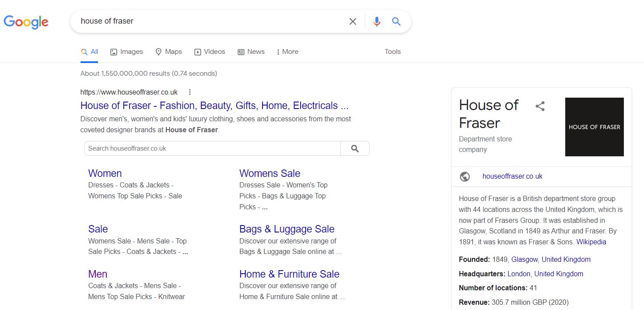The image size is (644, 310).
Task: Switch to the Images tab
Action: pos(126,51)
